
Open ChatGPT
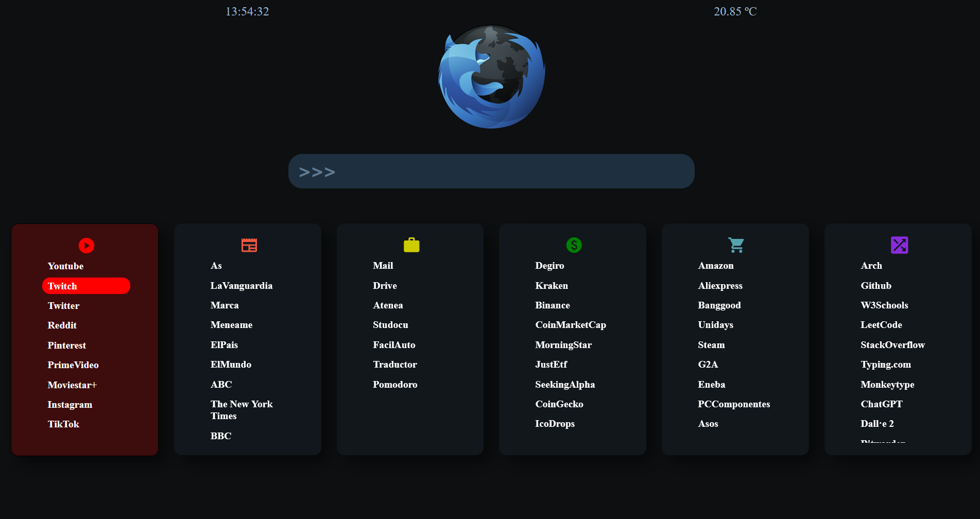(x=882, y=404)
